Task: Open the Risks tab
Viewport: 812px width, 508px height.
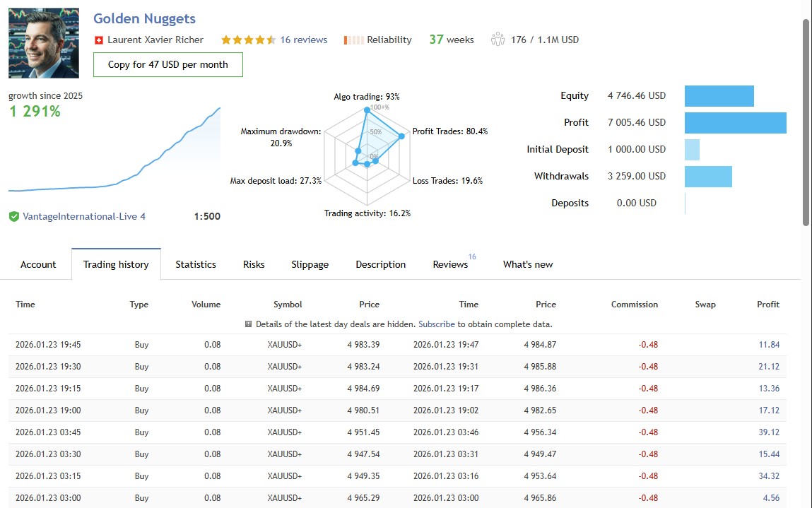Action: tap(254, 265)
